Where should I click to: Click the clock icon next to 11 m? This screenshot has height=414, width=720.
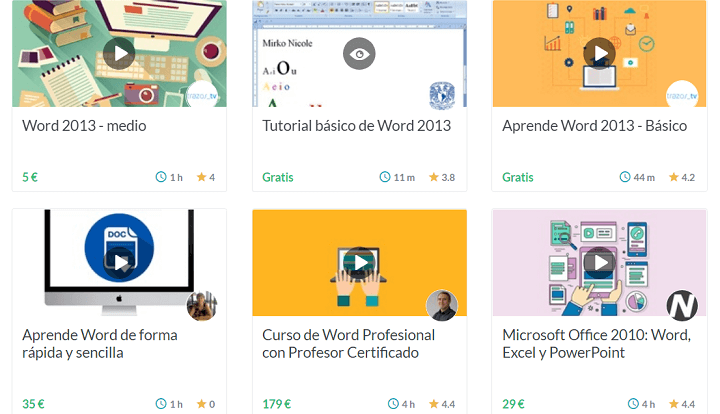(385, 177)
